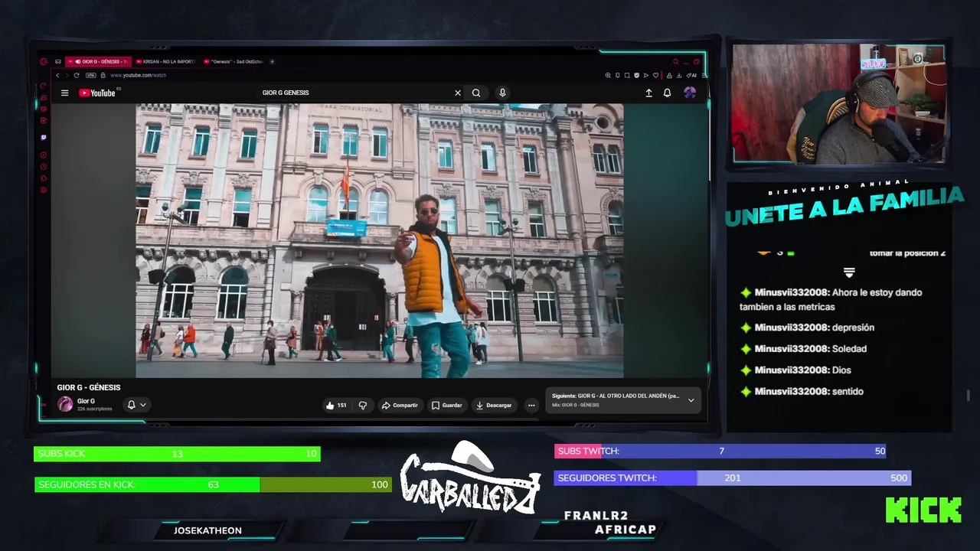Open a new browser tab with plus
The image size is (980, 551).
[272, 61]
